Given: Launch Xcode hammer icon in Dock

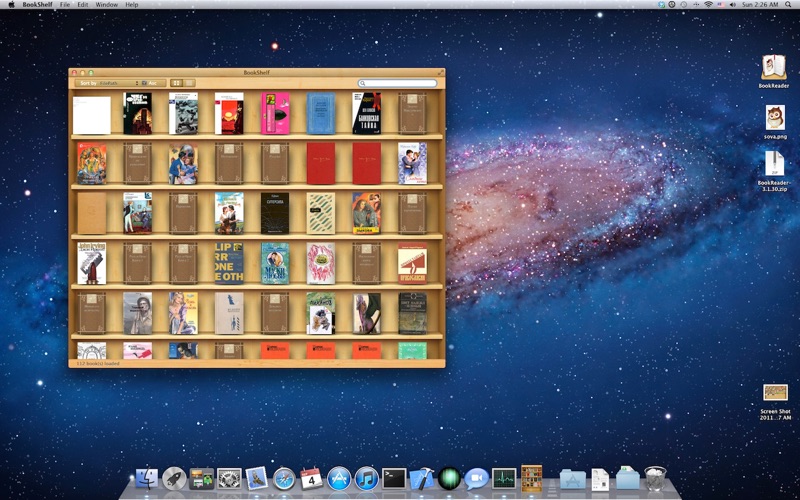Looking at the screenshot, I should click(x=421, y=479).
